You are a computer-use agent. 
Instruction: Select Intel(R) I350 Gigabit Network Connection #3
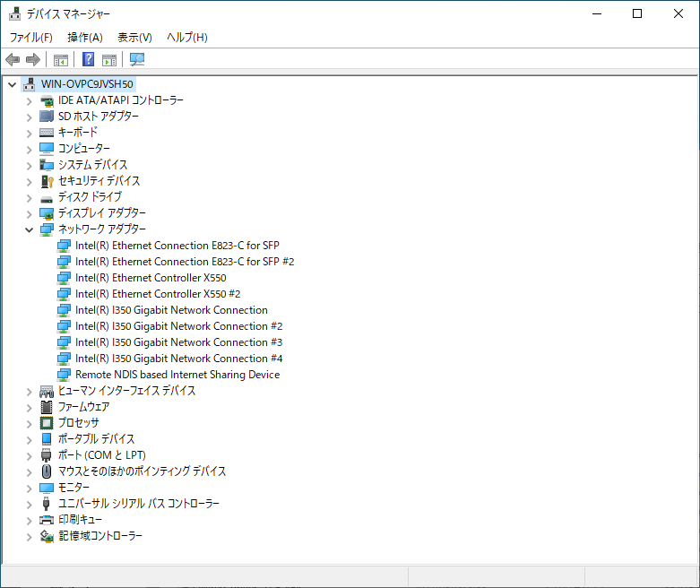tap(179, 342)
